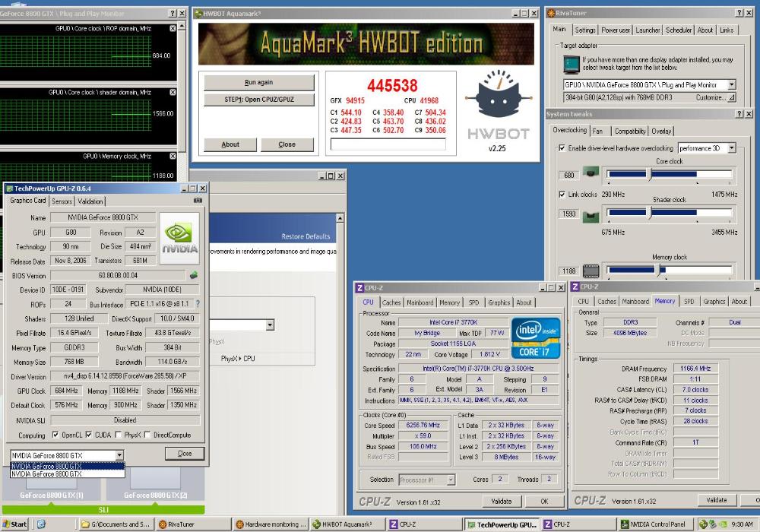The image size is (760, 532).
Task: Click the Bus Interface question mark icon
Action: coord(198,304)
